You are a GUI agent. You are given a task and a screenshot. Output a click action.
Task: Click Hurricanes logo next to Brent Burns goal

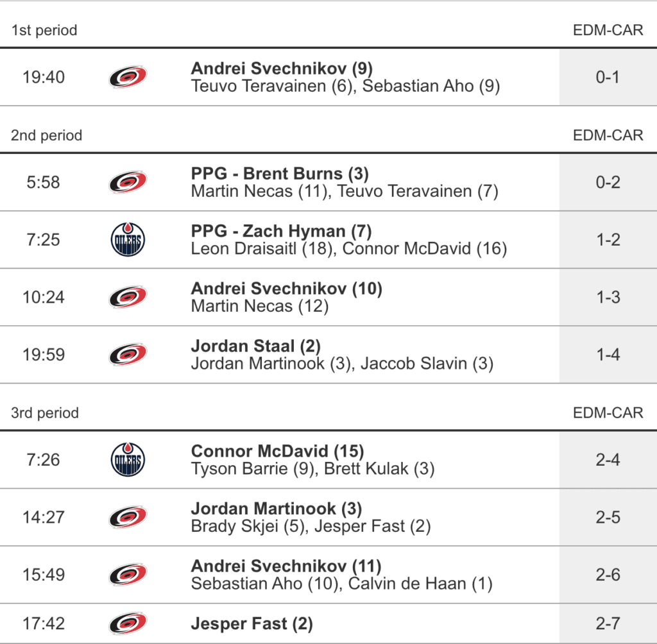[x=128, y=182]
